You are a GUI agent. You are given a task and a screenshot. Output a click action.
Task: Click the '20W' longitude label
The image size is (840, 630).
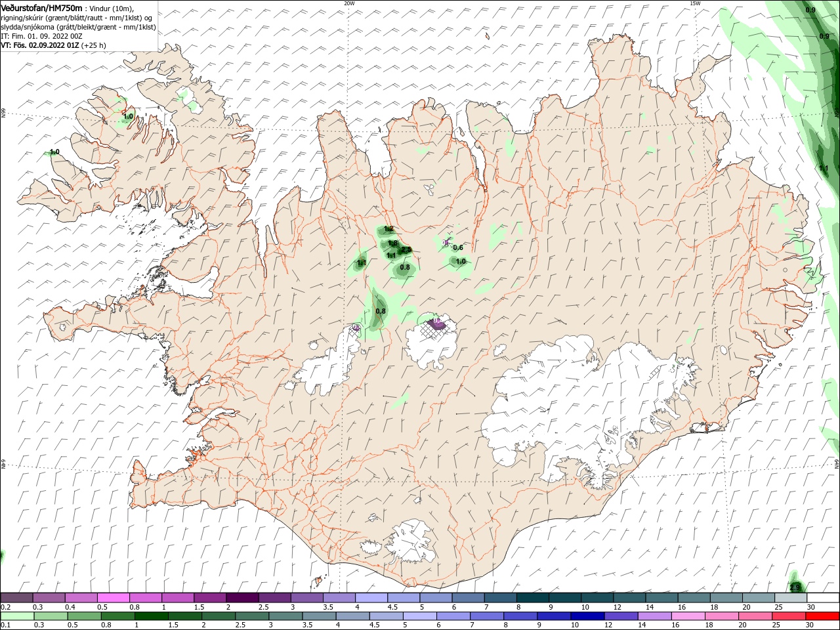tap(349, 3)
